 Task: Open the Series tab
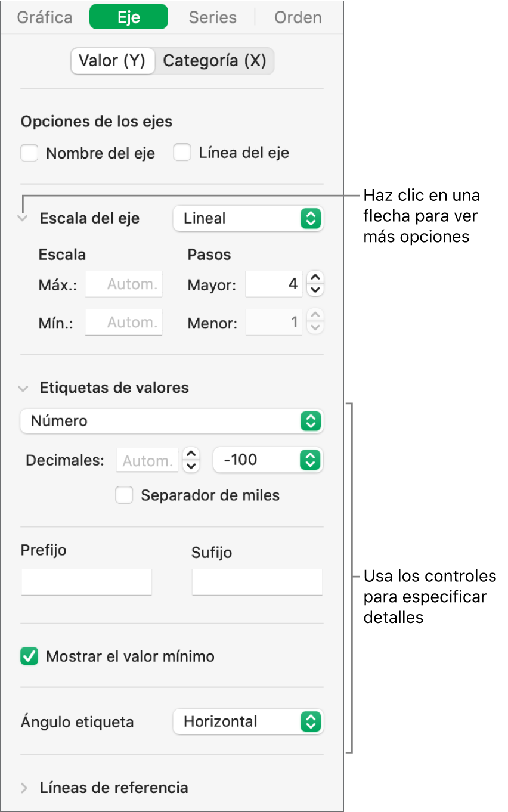(x=212, y=17)
